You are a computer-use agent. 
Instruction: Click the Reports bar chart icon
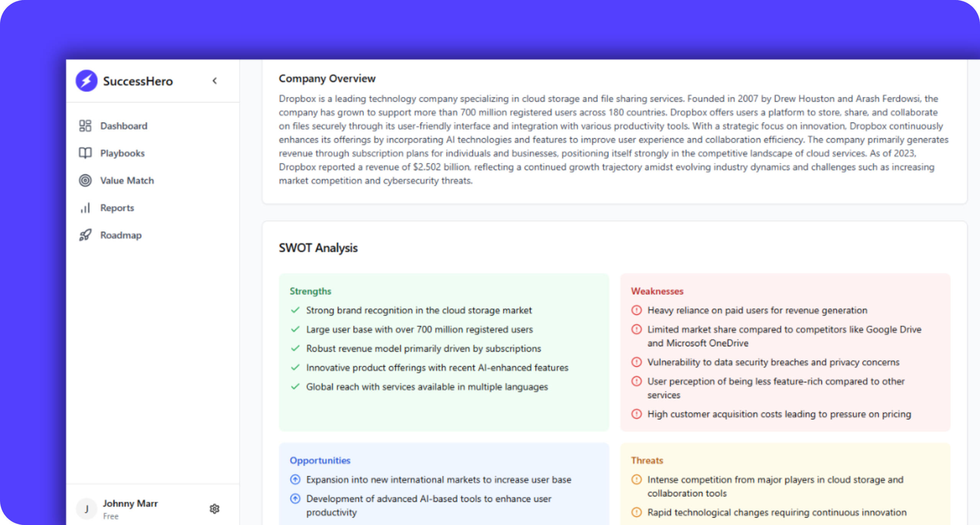pos(85,208)
